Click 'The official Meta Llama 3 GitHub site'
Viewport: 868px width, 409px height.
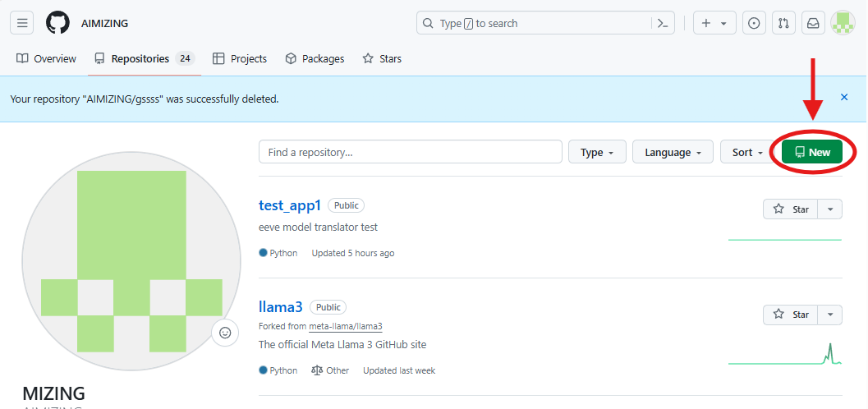pos(342,345)
